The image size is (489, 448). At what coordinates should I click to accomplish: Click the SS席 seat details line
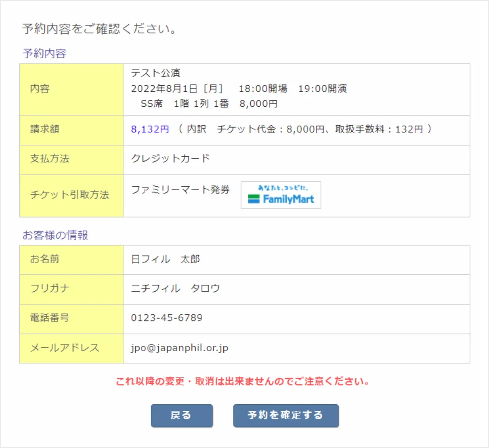(x=209, y=104)
